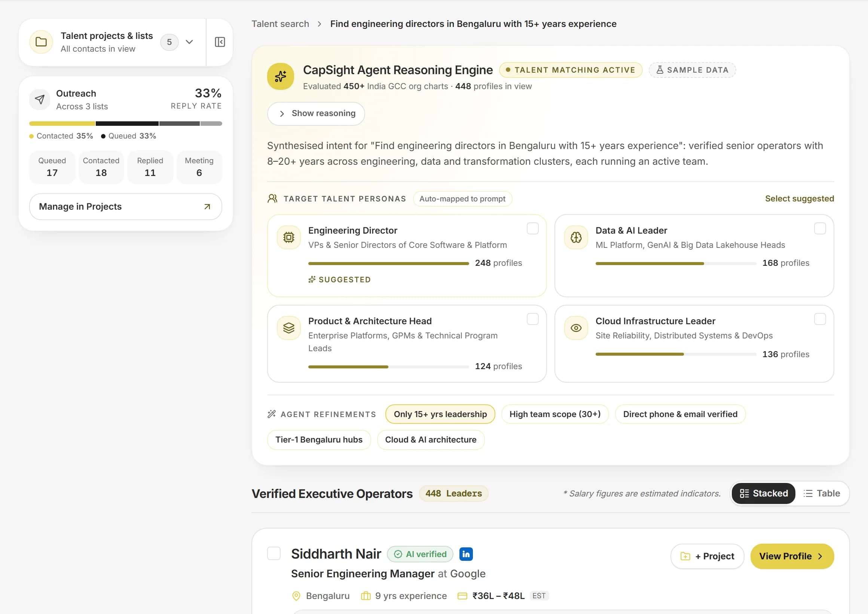Open View Profile for Siddharth Nair

pos(792,556)
